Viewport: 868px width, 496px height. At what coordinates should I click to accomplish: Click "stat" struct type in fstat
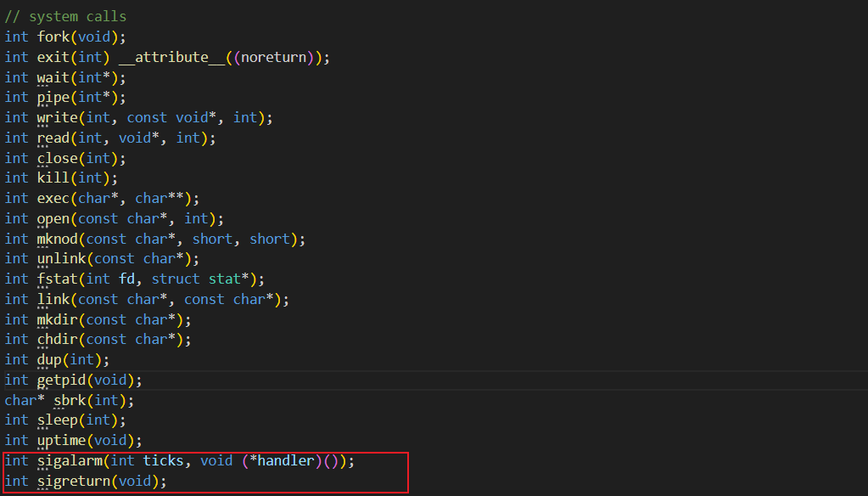tap(225, 279)
